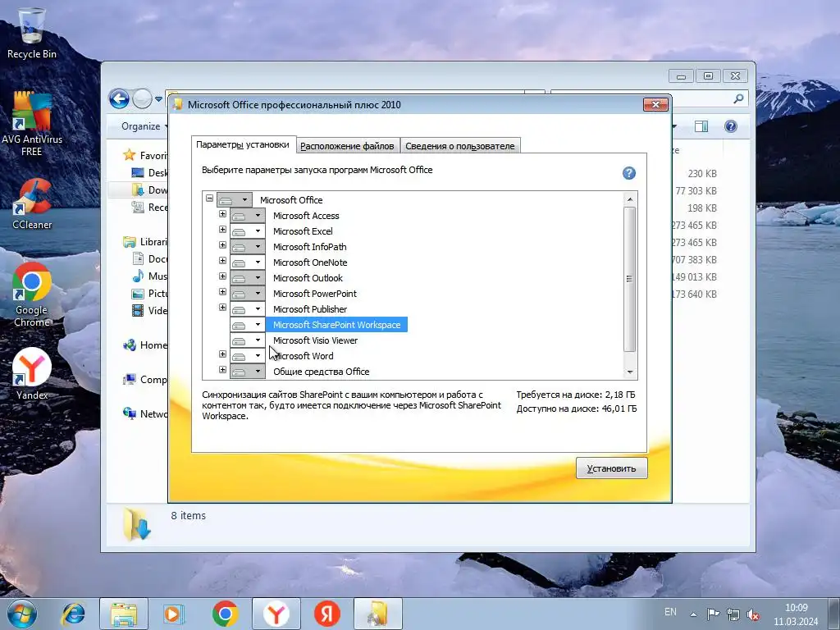Expand the Microsoft InfoPath tree node
Viewport: 840px width, 630px height.
coord(222,244)
